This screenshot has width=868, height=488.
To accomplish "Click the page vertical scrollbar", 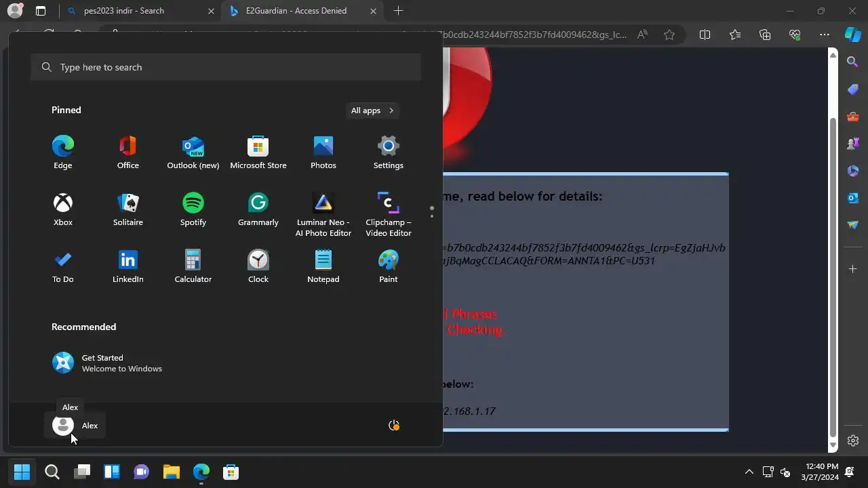I will click(x=833, y=278).
